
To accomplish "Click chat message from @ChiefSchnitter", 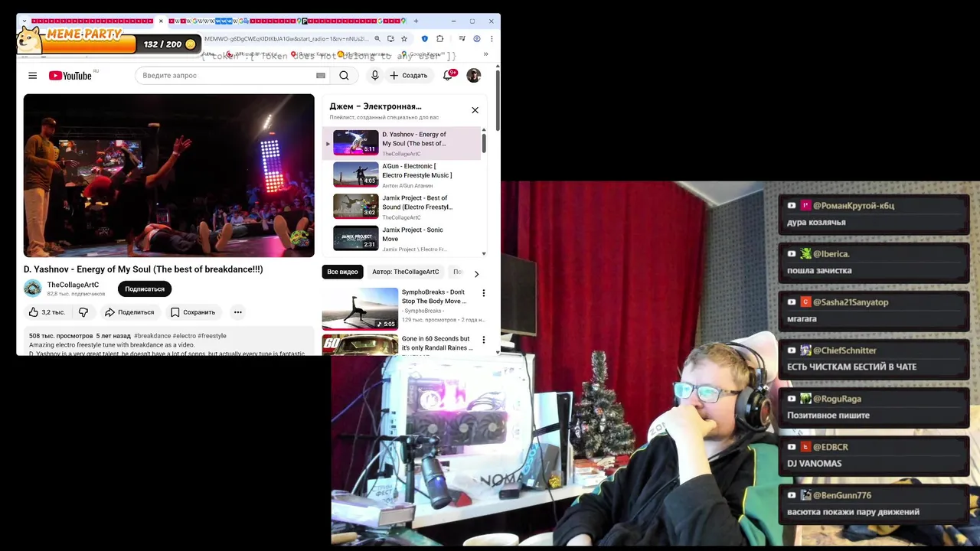I will pyautogui.click(x=873, y=358).
